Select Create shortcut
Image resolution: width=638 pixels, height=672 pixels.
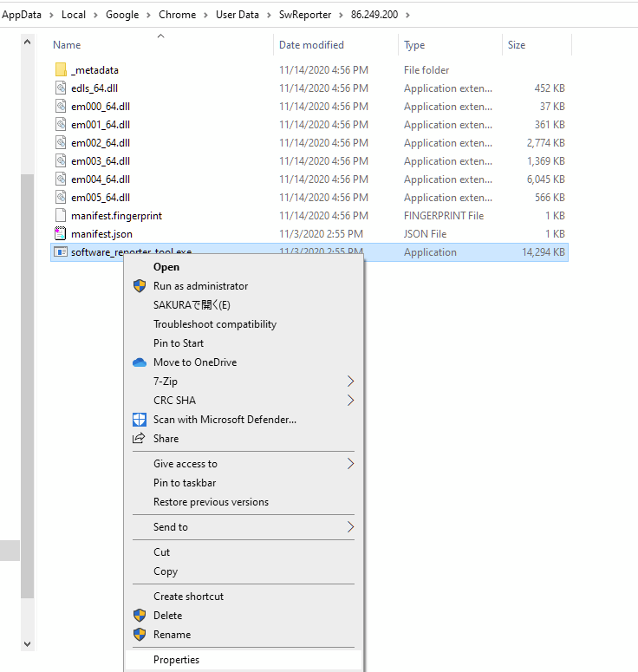tap(244, 597)
